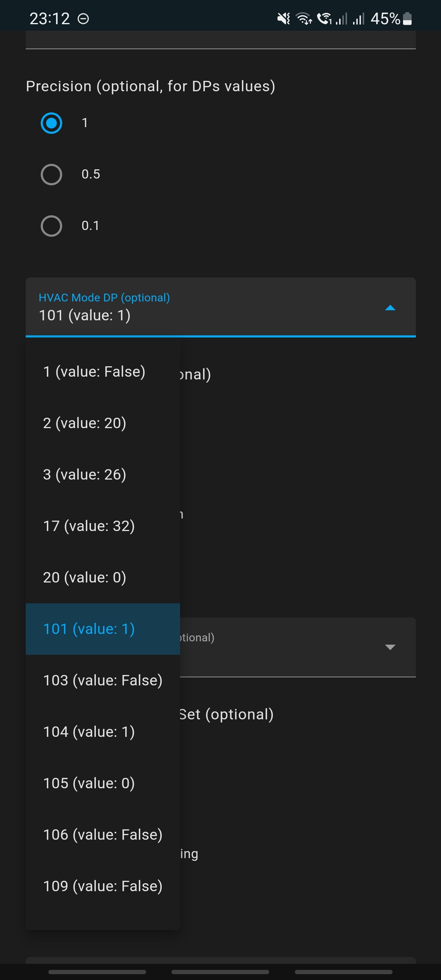Expand the lower optional dropdown field

click(390, 647)
